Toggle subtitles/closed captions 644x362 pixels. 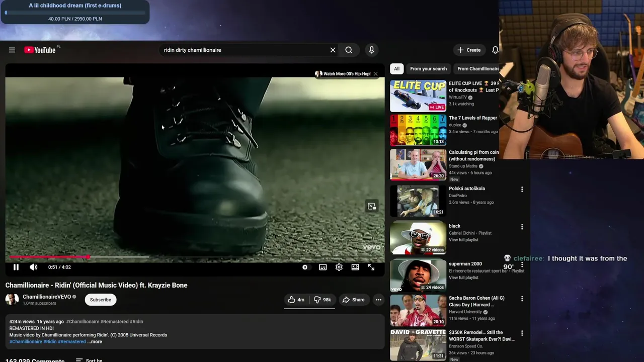pyautogui.click(x=323, y=267)
